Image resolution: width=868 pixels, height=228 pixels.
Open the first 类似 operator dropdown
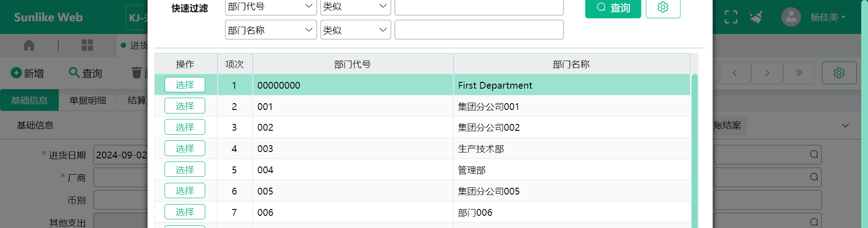(x=355, y=7)
